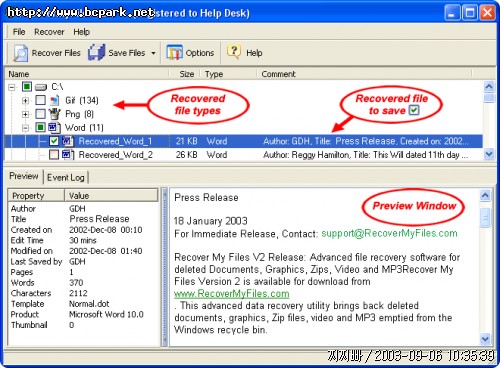This screenshot has height=368, width=500.
Task: Toggle the Word (11) checkbox
Action: tap(41, 127)
